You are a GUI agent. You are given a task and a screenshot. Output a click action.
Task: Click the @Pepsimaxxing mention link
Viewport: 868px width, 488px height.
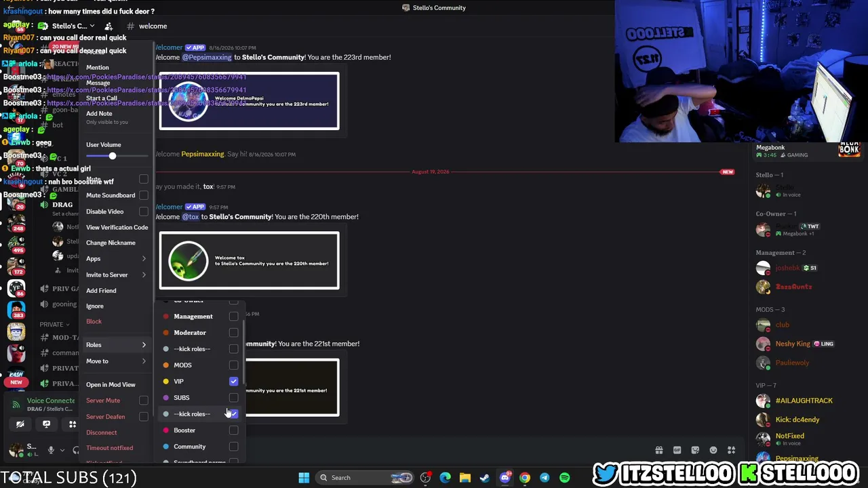206,58
